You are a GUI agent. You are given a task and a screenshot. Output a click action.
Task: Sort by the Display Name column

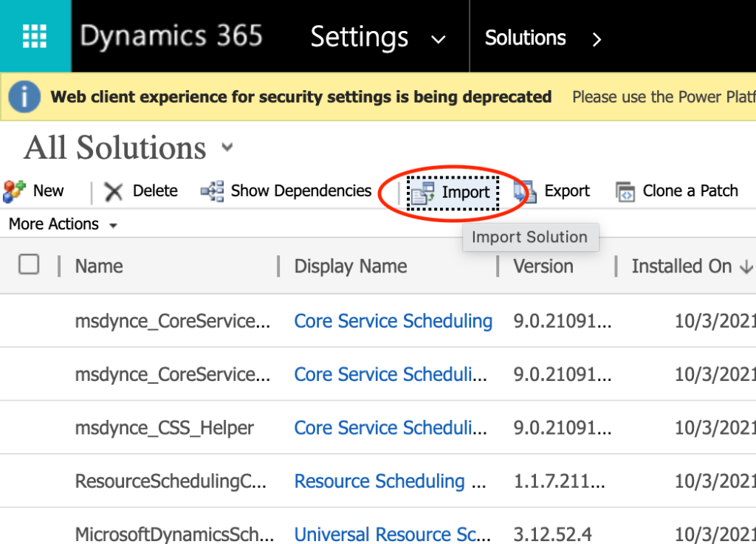[351, 266]
